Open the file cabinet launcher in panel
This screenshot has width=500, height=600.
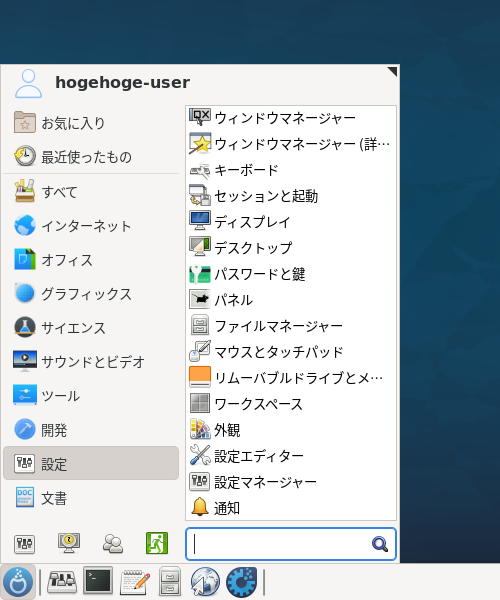coord(170,582)
